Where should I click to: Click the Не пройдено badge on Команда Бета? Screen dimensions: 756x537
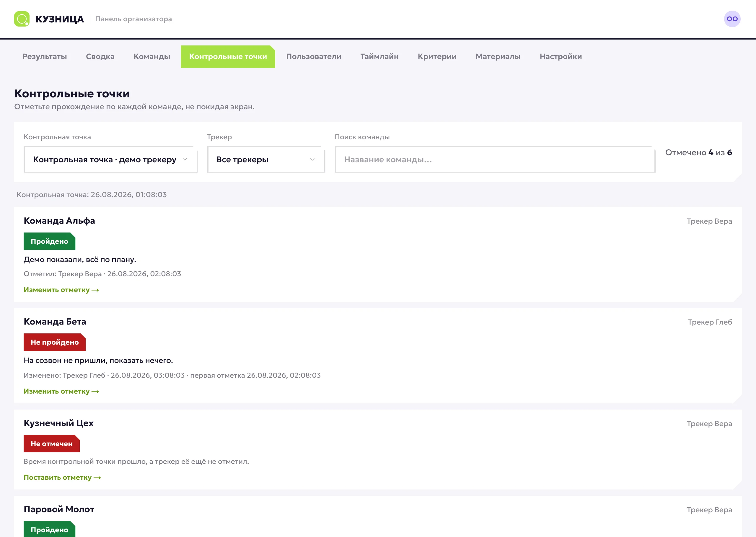[x=55, y=342]
